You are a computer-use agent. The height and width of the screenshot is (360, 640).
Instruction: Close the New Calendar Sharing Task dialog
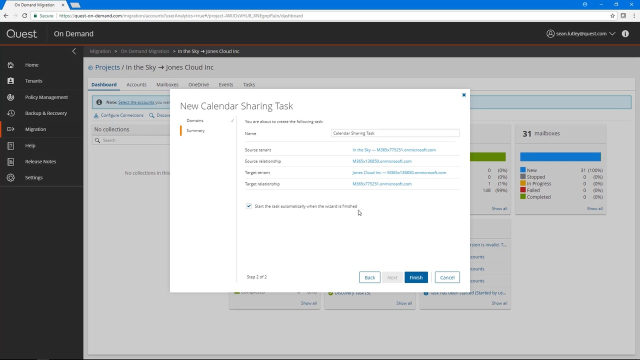(x=464, y=95)
